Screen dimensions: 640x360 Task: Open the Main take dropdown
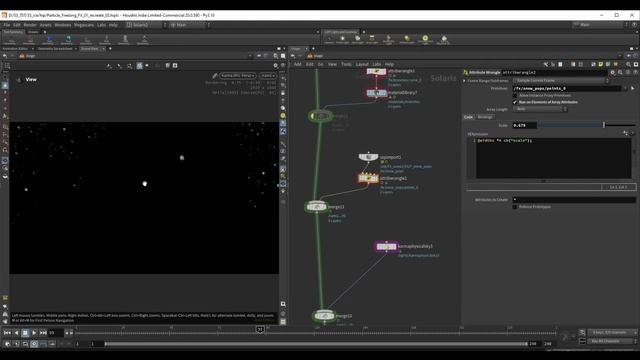point(190,25)
